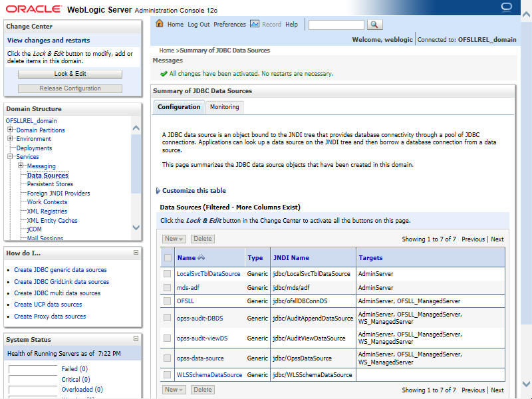Expand the Domain Partitions tree node

pyautogui.click(x=10, y=129)
